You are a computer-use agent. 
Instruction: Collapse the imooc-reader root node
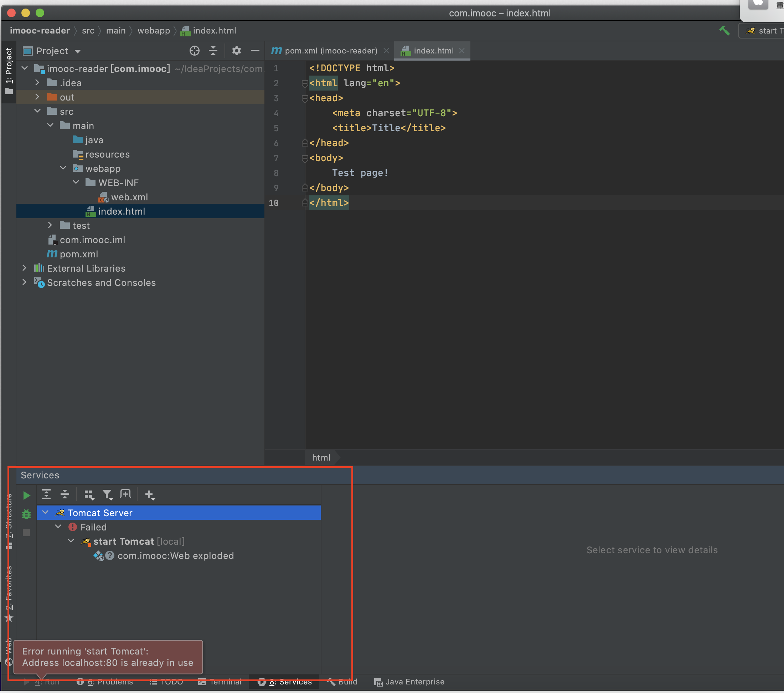point(25,68)
